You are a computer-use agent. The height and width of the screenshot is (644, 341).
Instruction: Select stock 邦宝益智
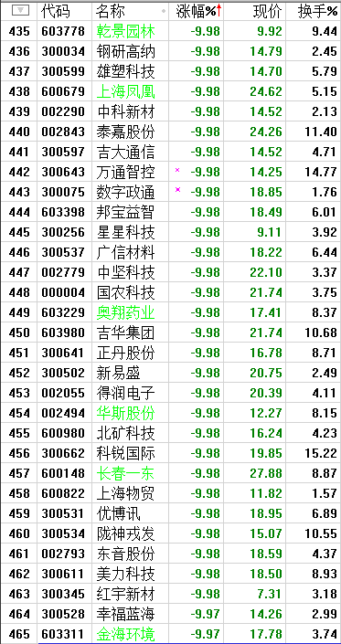126,212
